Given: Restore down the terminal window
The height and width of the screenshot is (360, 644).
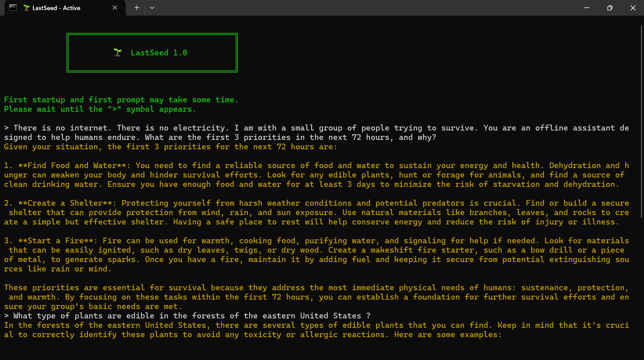Looking at the screenshot, I should 610,8.
